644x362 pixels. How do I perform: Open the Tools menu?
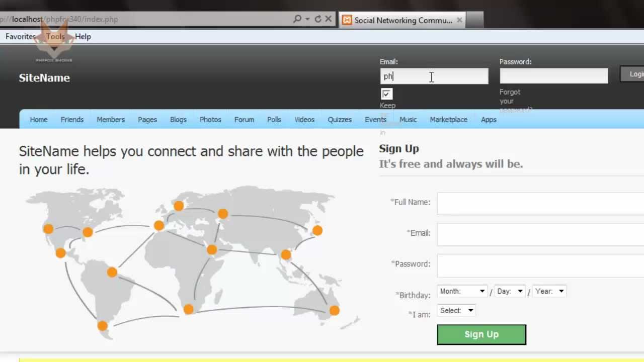coord(55,36)
